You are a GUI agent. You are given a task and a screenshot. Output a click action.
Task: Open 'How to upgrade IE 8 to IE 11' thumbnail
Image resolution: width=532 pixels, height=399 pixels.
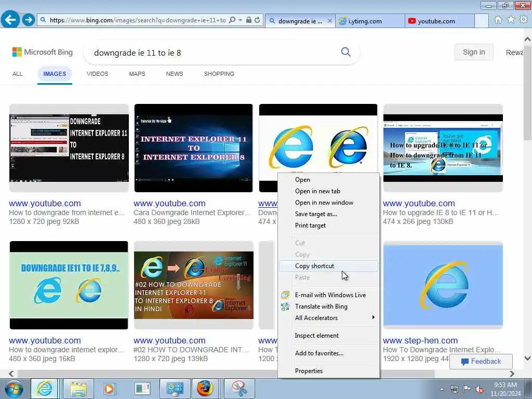pos(443,148)
